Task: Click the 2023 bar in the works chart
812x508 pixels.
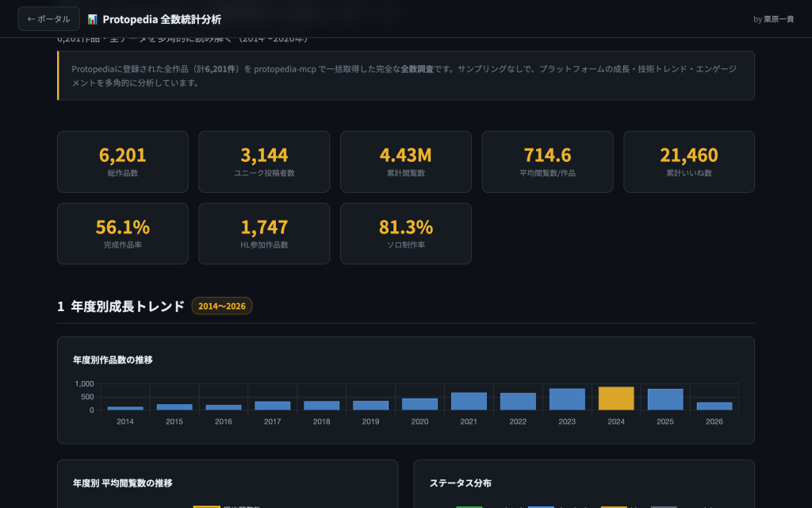Action: 567,399
